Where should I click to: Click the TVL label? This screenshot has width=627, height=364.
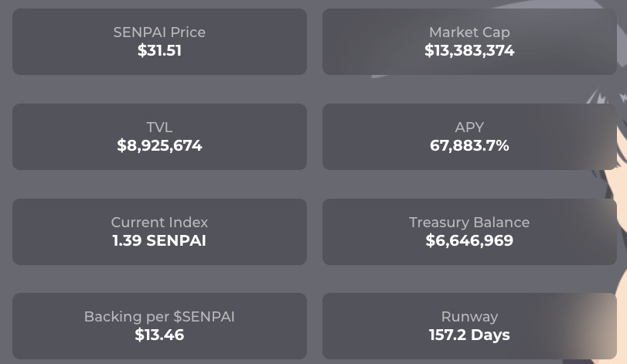click(159, 128)
